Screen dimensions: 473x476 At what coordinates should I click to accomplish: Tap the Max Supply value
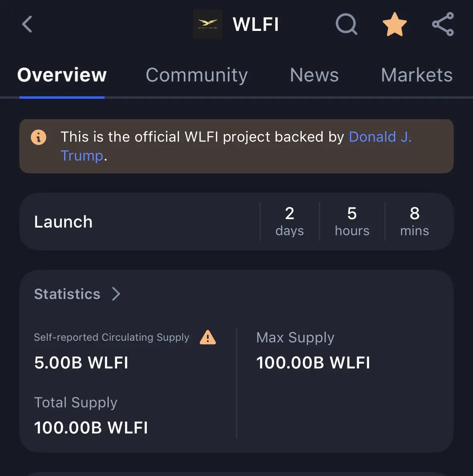click(313, 362)
